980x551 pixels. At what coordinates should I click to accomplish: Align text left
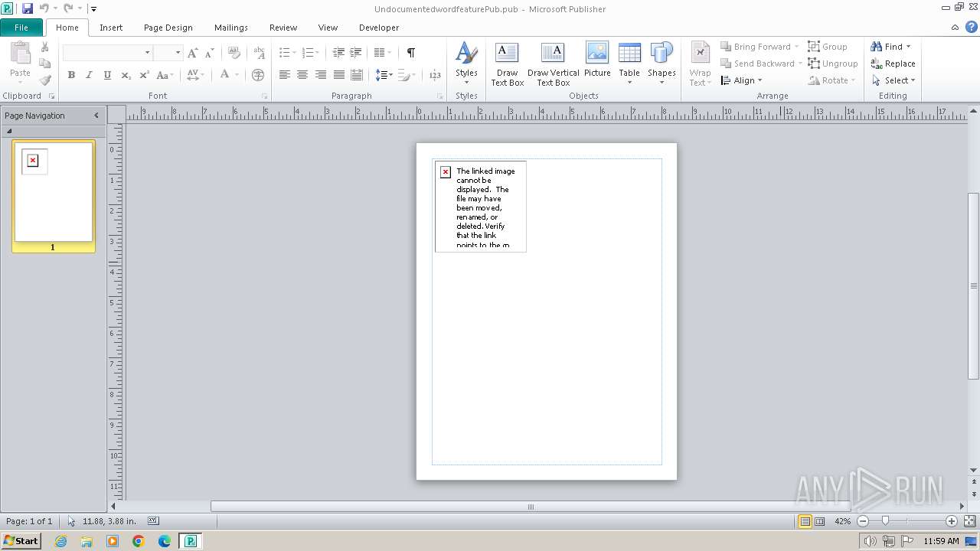pos(285,75)
